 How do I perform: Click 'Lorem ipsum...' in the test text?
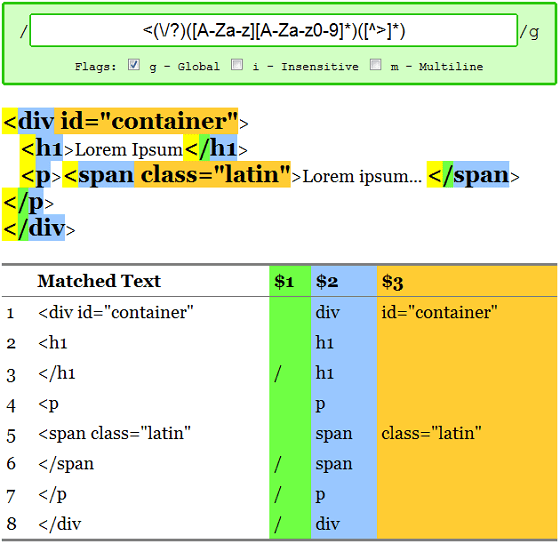click(x=362, y=176)
